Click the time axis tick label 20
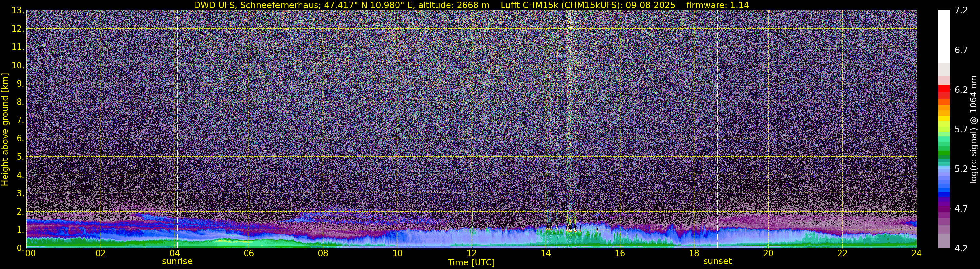The width and height of the screenshot is (980, 269). [x=768, y=253]
